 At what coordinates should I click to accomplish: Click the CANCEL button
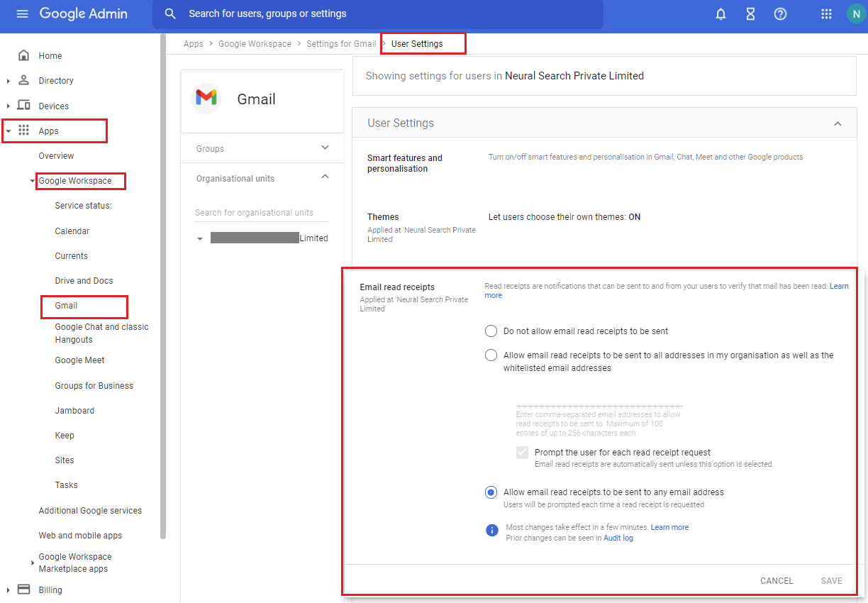point(777,581)
